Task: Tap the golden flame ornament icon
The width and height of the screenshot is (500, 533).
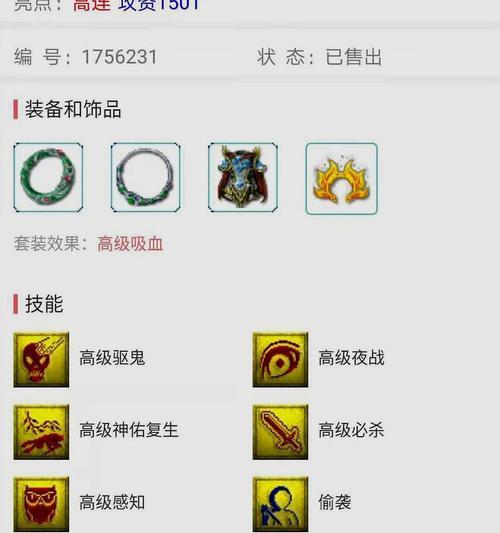Action: [341, 179]
